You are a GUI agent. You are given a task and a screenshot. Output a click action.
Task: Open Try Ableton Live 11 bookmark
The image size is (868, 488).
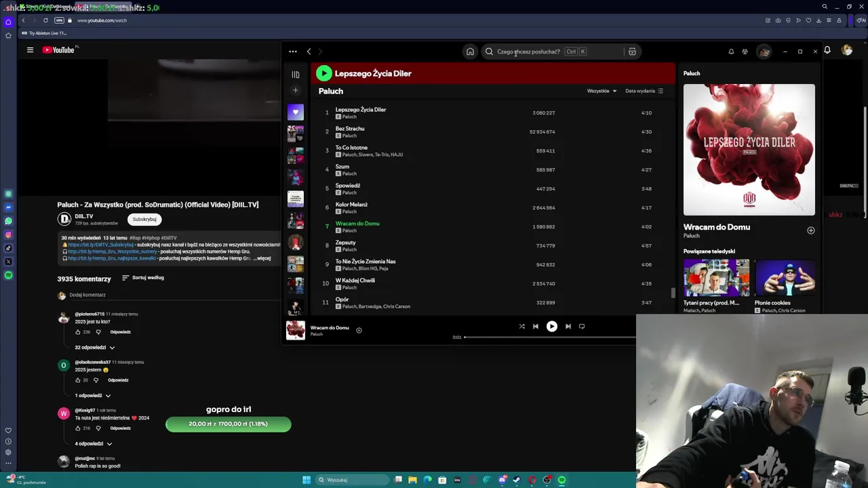click(44, 33)
